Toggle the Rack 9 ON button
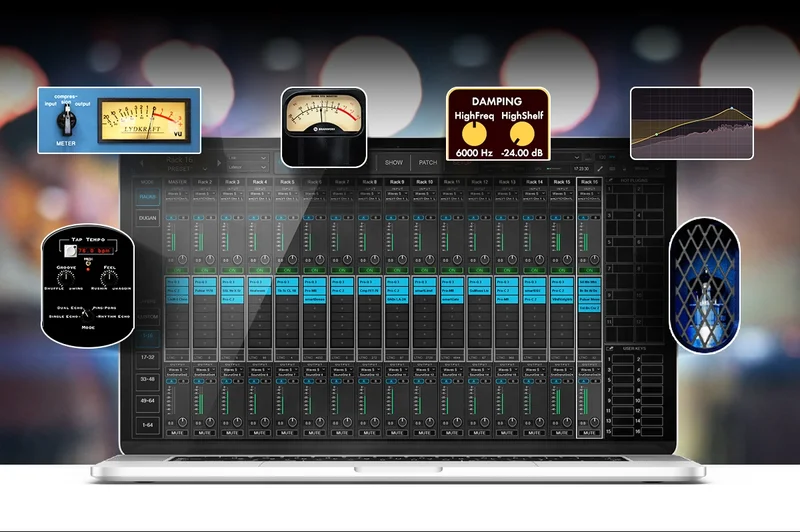The height and width of the screenshot is (532, 800). point(397,270)
